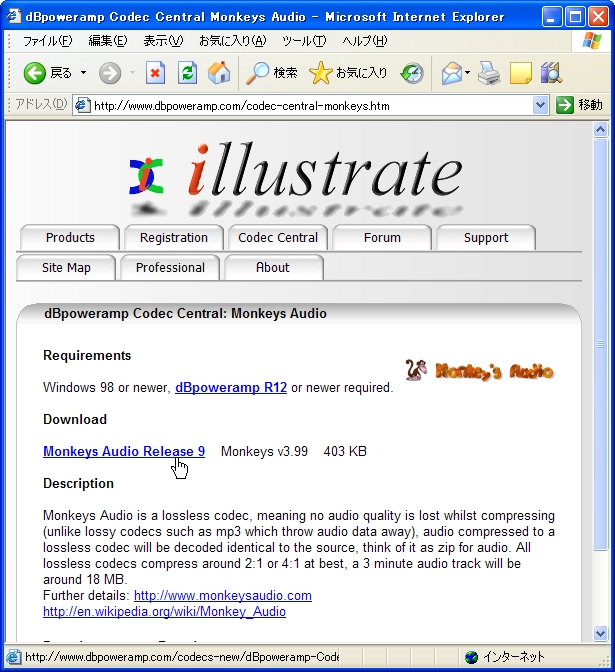Open the monkeysaudio.com link
Screen dimensions: 615x672
pos(223,596)
